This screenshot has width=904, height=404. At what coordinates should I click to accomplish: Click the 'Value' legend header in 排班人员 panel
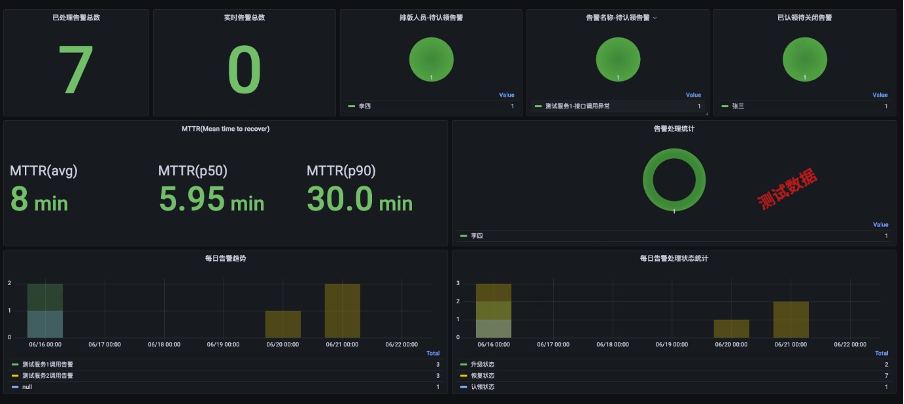(x=506, y=95)
